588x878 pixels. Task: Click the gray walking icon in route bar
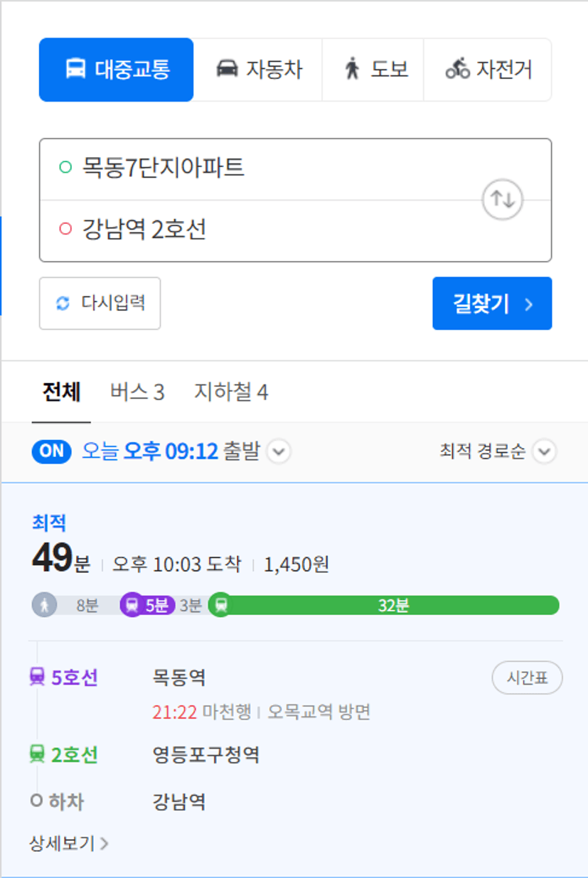(45, 606)
